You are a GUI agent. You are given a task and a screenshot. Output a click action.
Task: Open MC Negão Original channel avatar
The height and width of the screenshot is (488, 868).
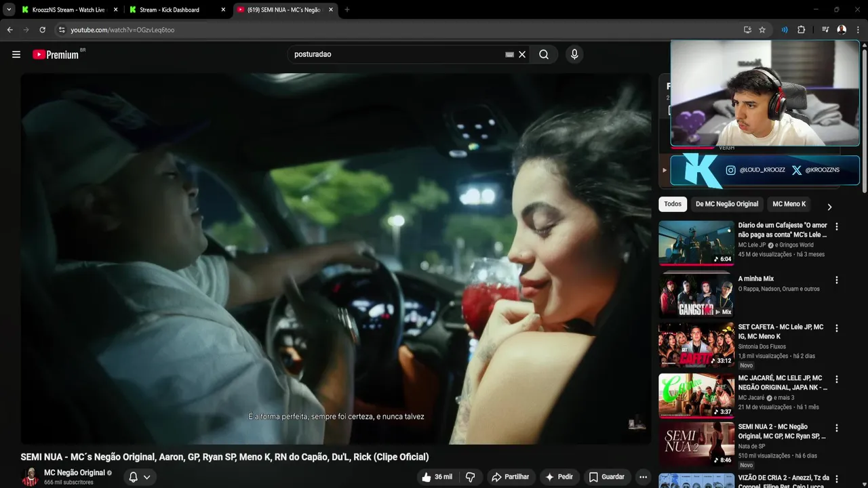tap(29, 477)
